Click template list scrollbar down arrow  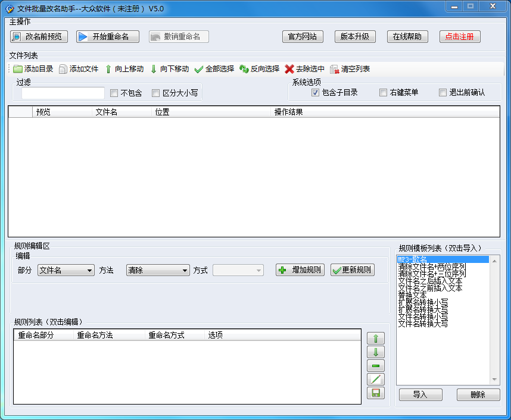click(x=494, y=380)
